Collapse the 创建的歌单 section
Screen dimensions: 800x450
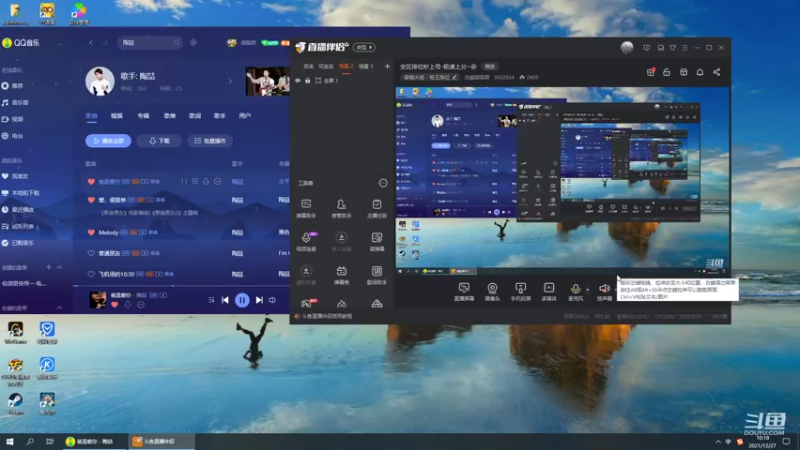(x=59, y=267)
